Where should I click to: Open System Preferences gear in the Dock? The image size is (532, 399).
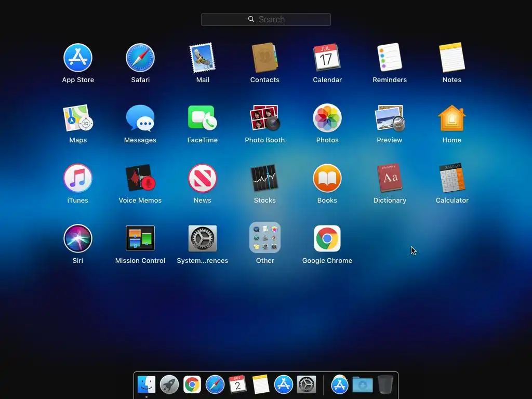[x=307, y=385]
